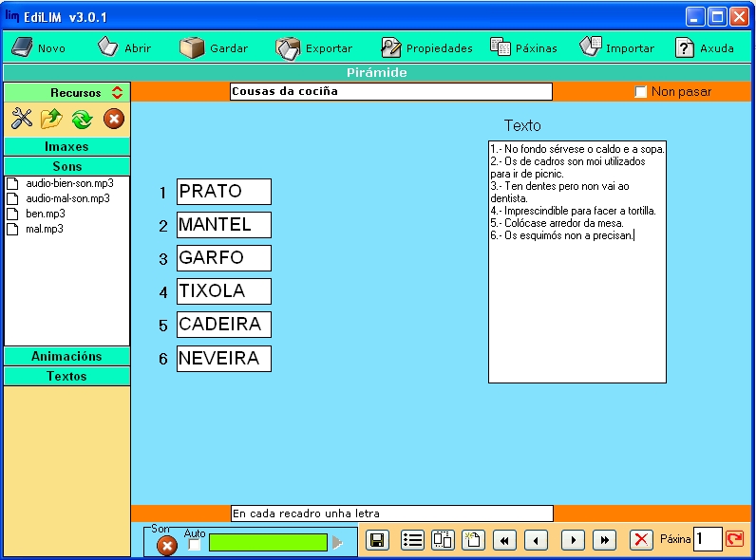Remove the sound with the red Son button
The image size is (756, 560).
[166, 545]
